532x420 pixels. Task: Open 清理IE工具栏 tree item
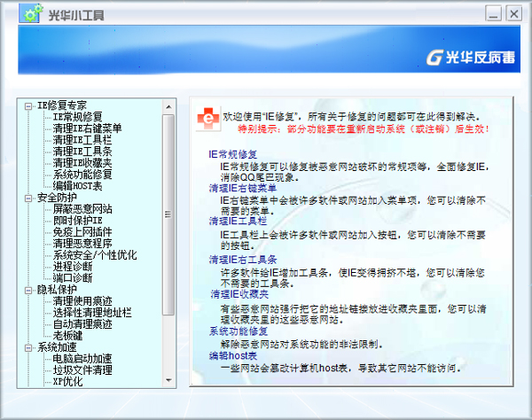coord(82,140)
